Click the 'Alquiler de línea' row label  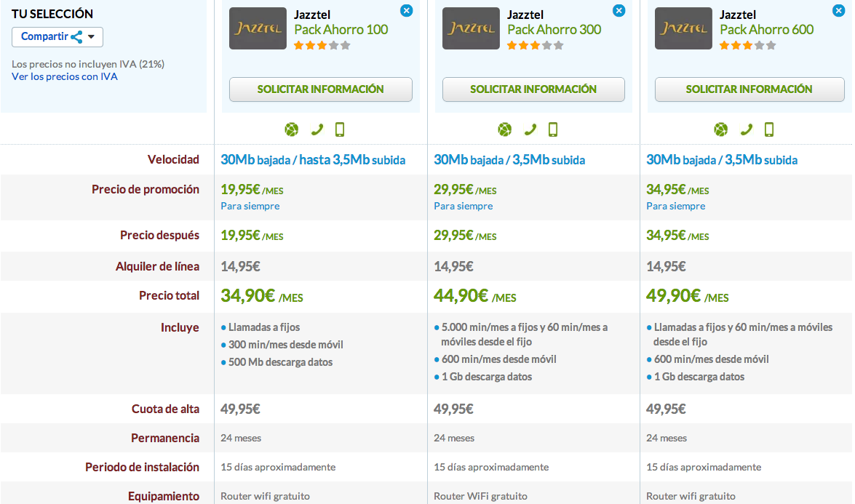click(158, 266)
